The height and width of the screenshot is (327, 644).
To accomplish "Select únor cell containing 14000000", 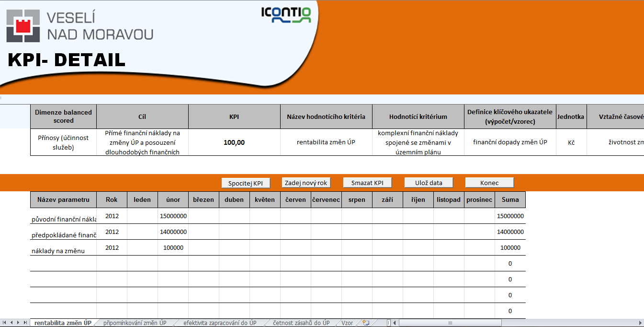I will 173,232.
